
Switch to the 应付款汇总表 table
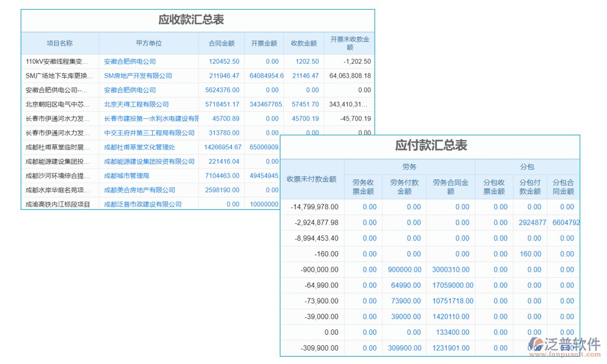pos(431,146)
